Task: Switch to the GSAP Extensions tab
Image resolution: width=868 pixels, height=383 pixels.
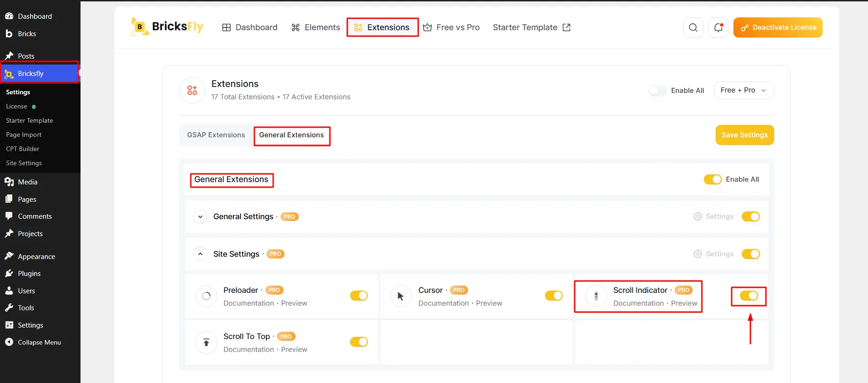Action: pos(216,135)
